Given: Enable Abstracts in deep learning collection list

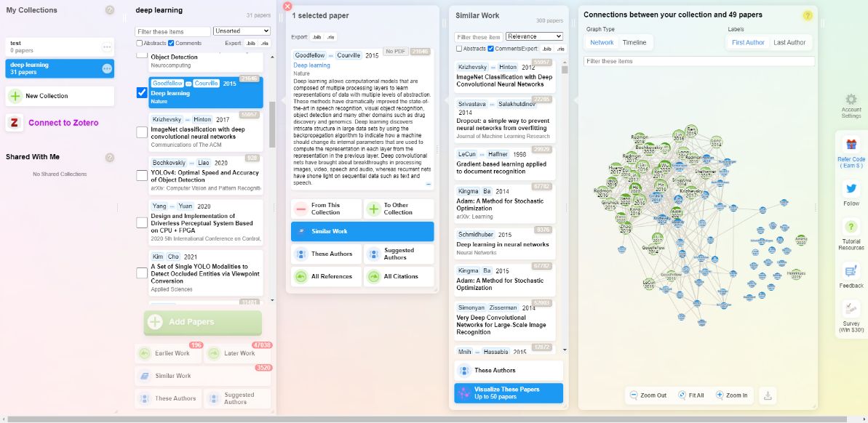Looking at the screenshot, I should pos(139,43).
